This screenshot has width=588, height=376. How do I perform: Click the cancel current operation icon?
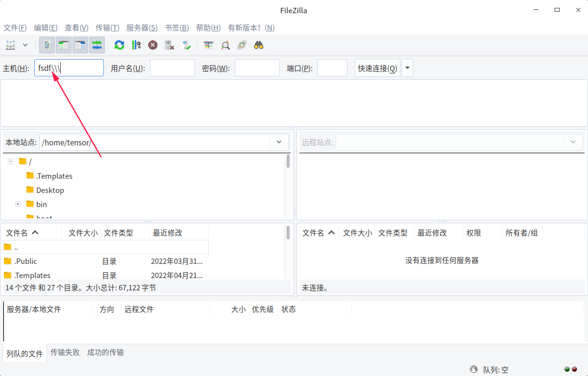pyautogui.click(x=152, y=45)
